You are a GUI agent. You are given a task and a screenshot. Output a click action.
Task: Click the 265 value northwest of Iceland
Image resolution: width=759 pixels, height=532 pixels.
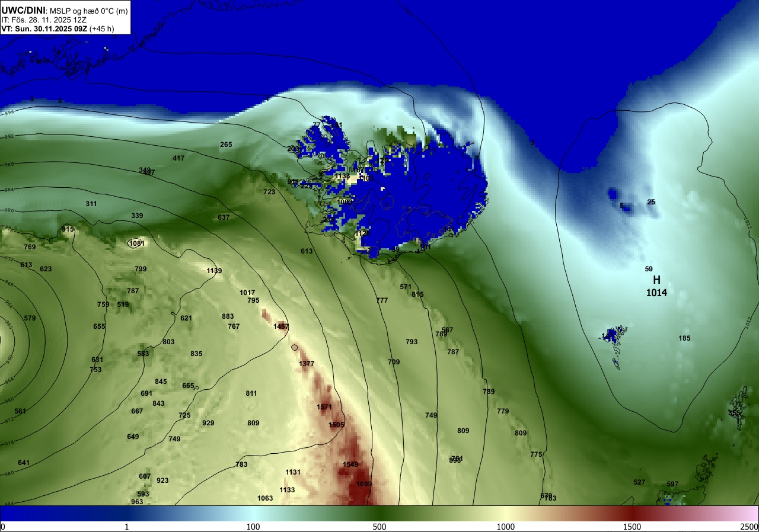pos(226,145)
